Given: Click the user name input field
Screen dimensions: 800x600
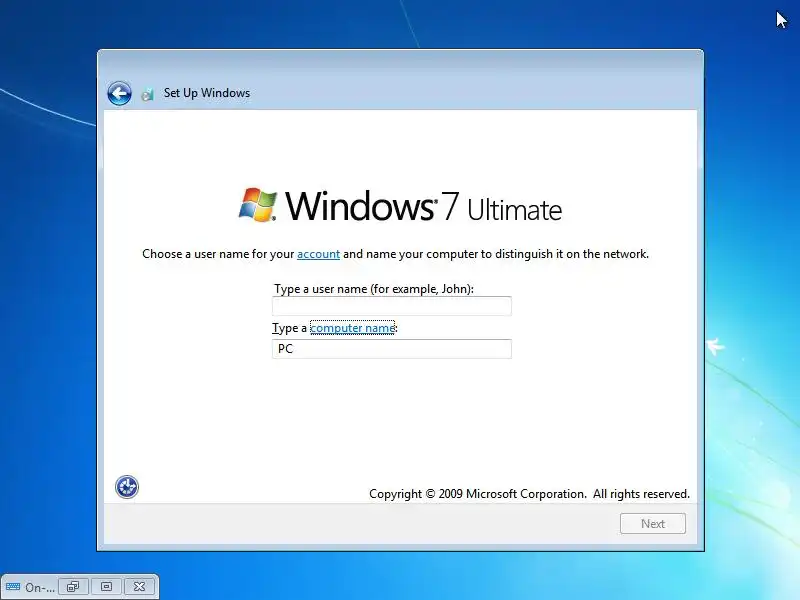Looking at the screenshot, I should pos(392,306).
